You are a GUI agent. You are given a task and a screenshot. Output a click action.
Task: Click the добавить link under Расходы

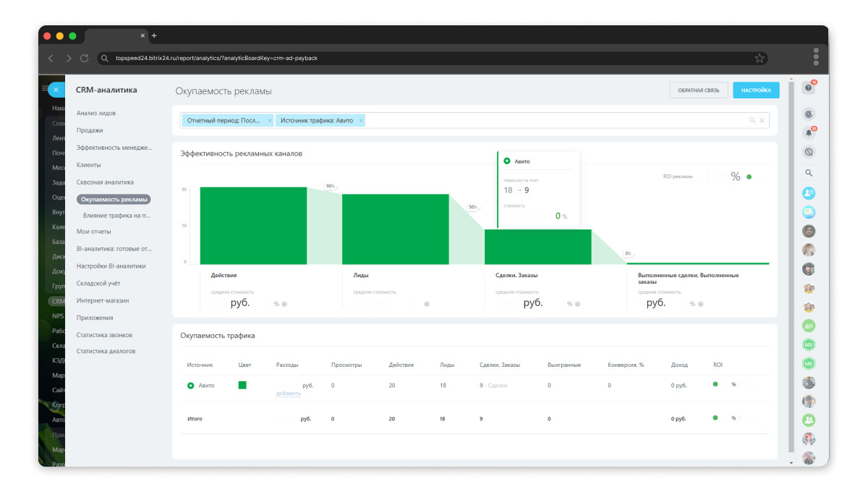pos(288,394)
